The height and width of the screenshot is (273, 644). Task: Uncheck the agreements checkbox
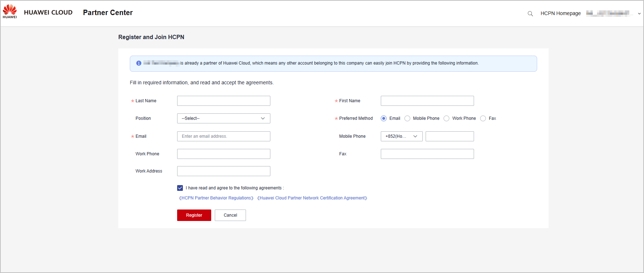click(180, 188)
